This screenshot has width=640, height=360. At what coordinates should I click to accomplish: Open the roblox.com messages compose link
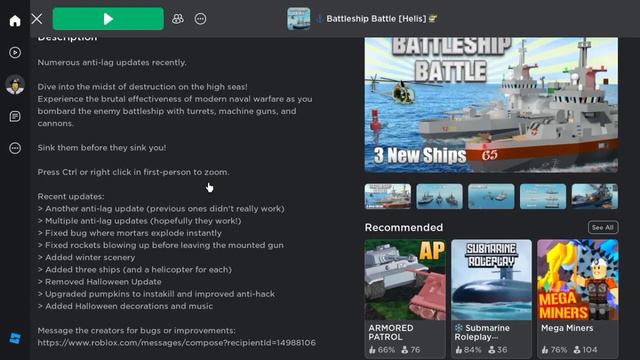tap(176, 343)
